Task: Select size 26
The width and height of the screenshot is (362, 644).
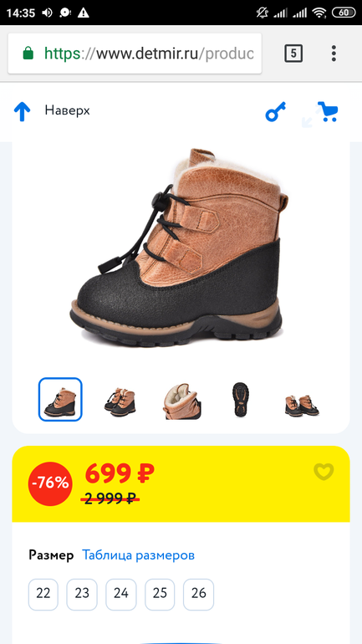Action: (x=199, y=595)
